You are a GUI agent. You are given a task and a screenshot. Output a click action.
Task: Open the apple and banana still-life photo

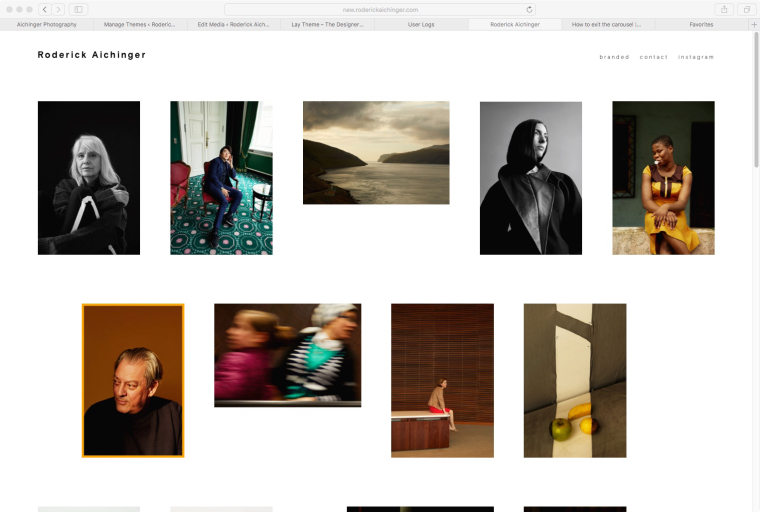[x=575, y=380]
